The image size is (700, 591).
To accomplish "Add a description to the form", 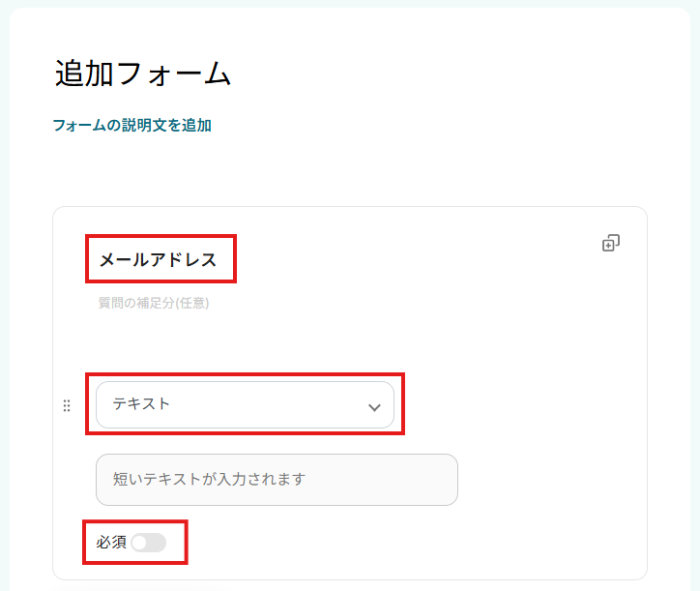I will coord(131,125).
